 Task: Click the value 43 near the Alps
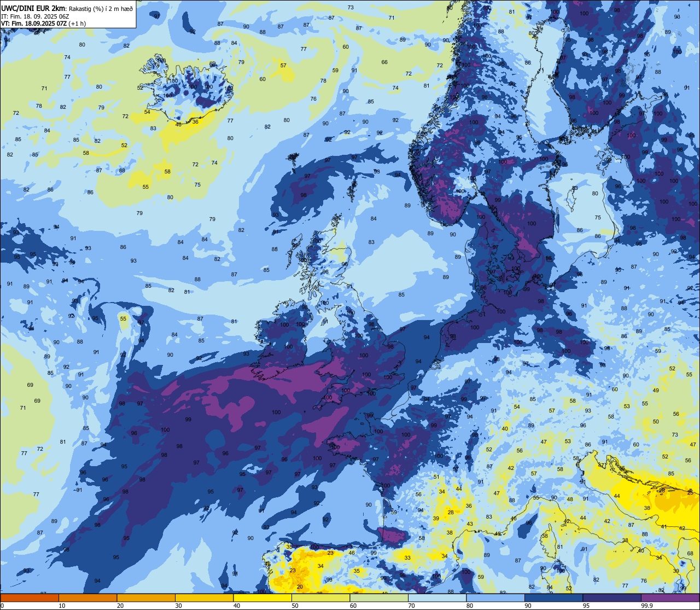pos(470,524)
